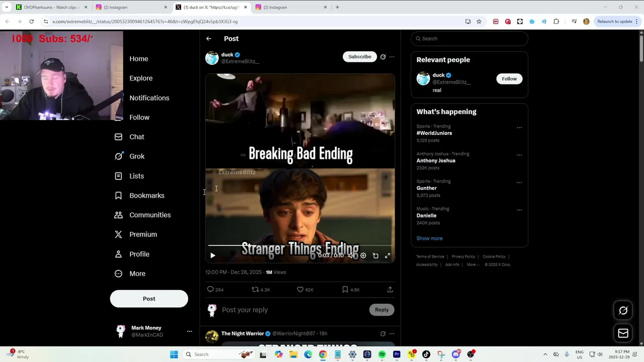644x362 pixels.
Task: Go back using the Post header arrow
Action: point(209,39)
